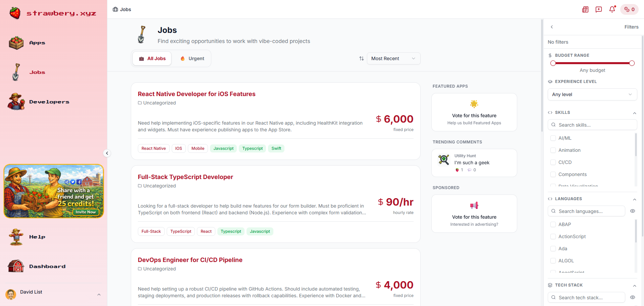Open the React Native Developer job posting
Image resolution: width=644 pixels, height=306 pixels.
click(x=197, y=94)
